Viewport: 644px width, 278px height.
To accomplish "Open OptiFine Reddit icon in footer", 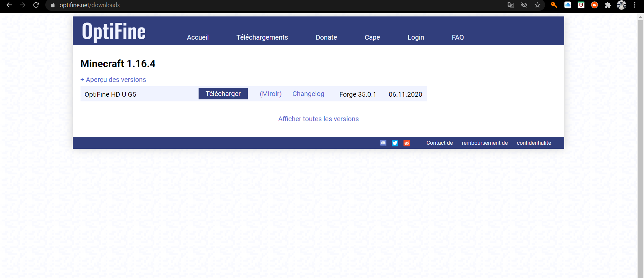I will (407, 143).
